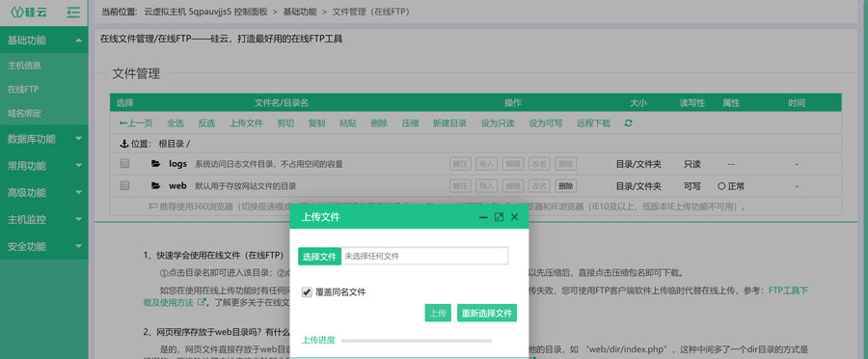
Task: Click the 未选择任何文件 file field
Action: click(424, 256)
